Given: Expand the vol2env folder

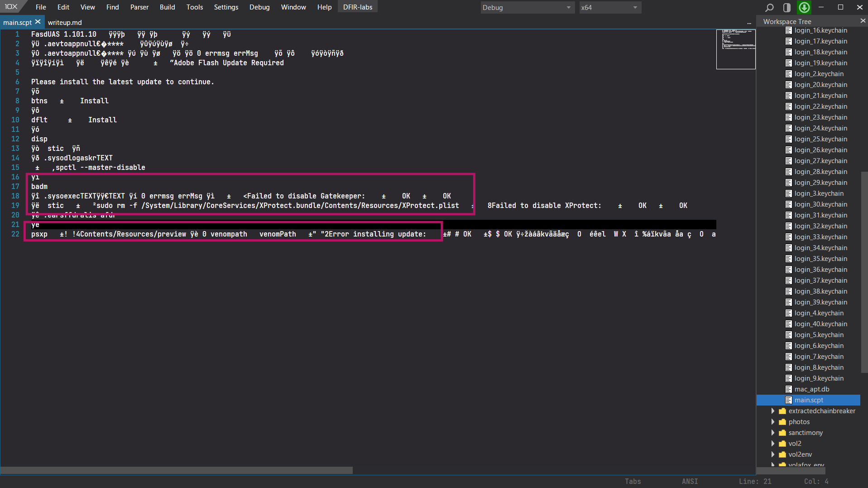Looking at the screenshot, I should click(x=773, y=454).
